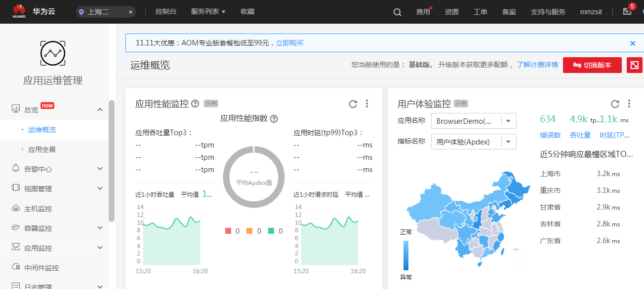The height and width of the screenshot is (289, 644).
Task: Open the search magnifier in the top bar
Action: click(x=397, y=12)
